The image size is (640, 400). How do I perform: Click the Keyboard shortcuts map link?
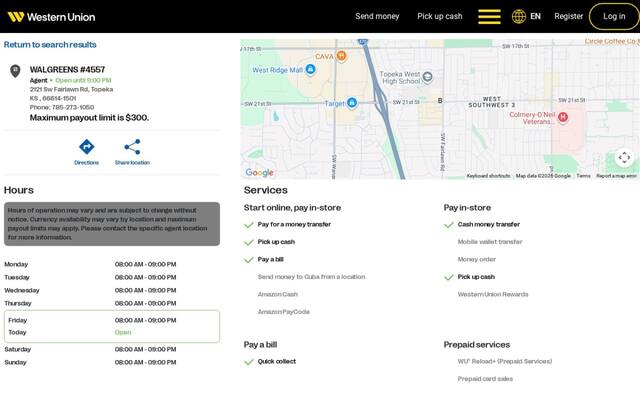pos(489,176)
